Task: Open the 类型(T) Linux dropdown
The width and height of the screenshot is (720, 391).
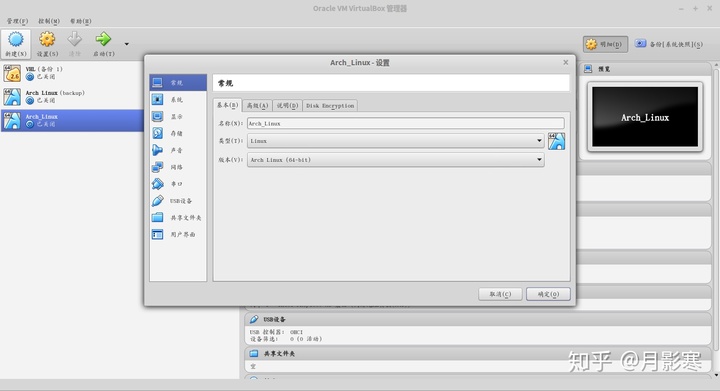Action: (x=396, y=141)
